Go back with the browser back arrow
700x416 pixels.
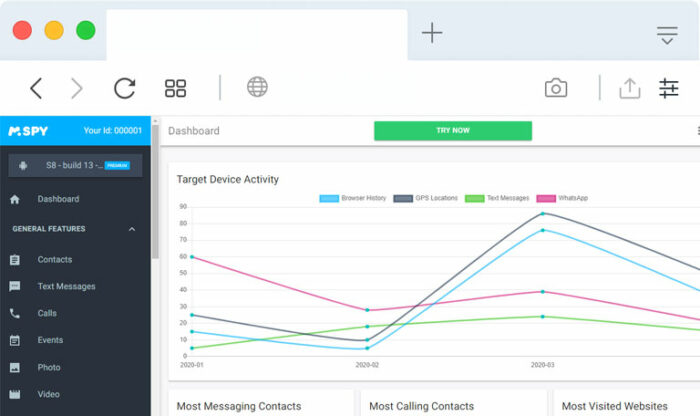click(x=36, y=88)
